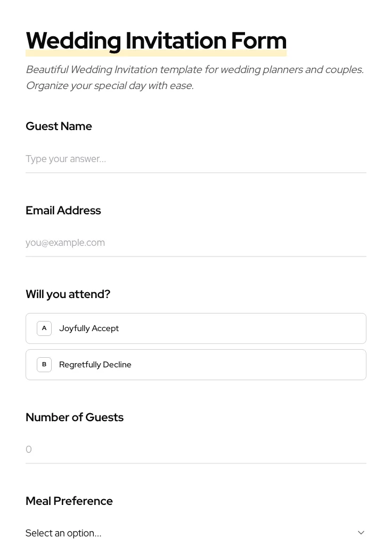The image size is (392, 546).
Task: Click the "Regretfully Decline" label text
Action: pos(95,365)
